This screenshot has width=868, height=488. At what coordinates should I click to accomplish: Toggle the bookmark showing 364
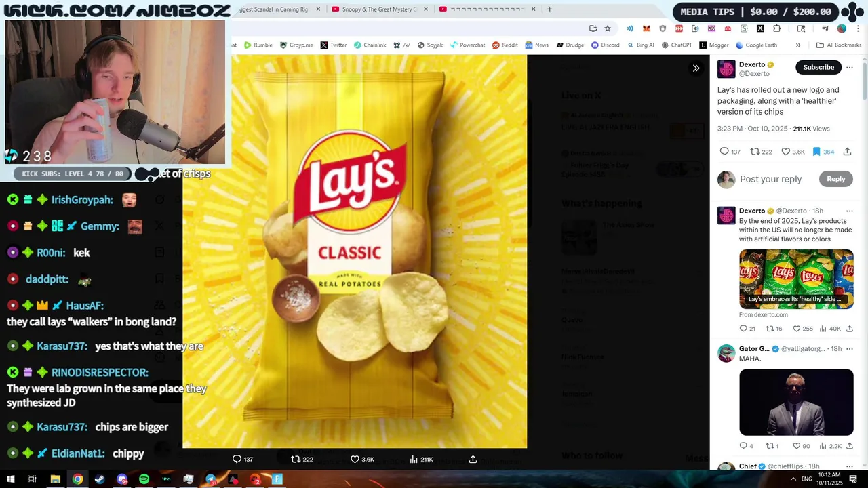point(823,152)
